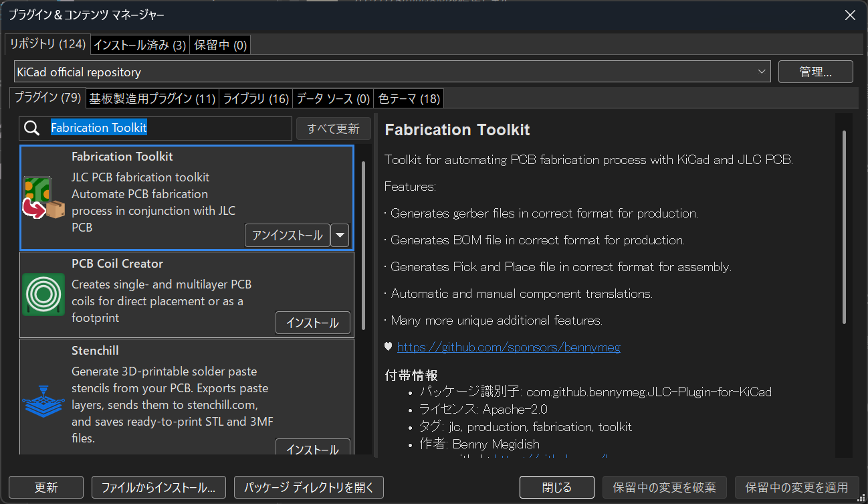The width and height of the screenshot is (868, 504).
Task: Show the 色テーマ (18) tab
Action: 409,99
